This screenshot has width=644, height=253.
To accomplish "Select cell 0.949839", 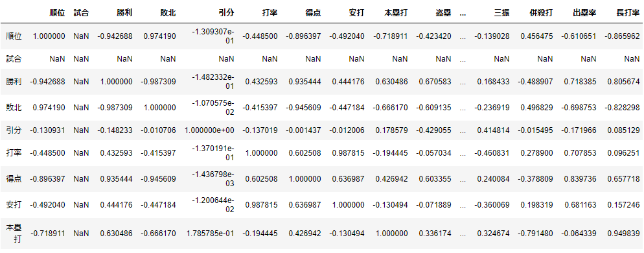I will pyautogui.click(x=623, y=234).
